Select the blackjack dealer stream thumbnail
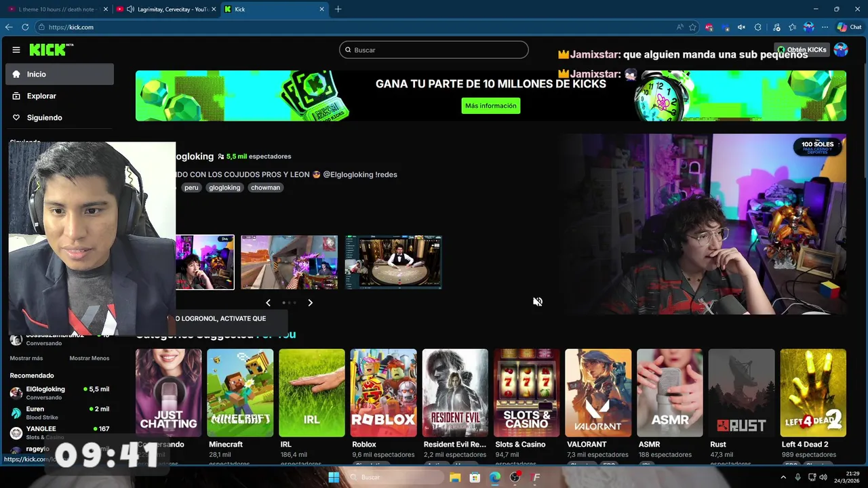This screenshot has width=868, height=488. [x=393, y=262]
